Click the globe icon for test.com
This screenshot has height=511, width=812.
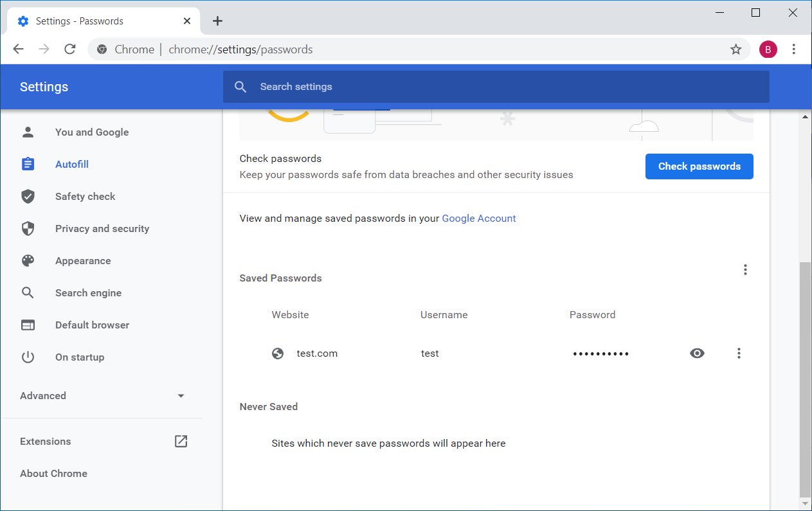278,354
